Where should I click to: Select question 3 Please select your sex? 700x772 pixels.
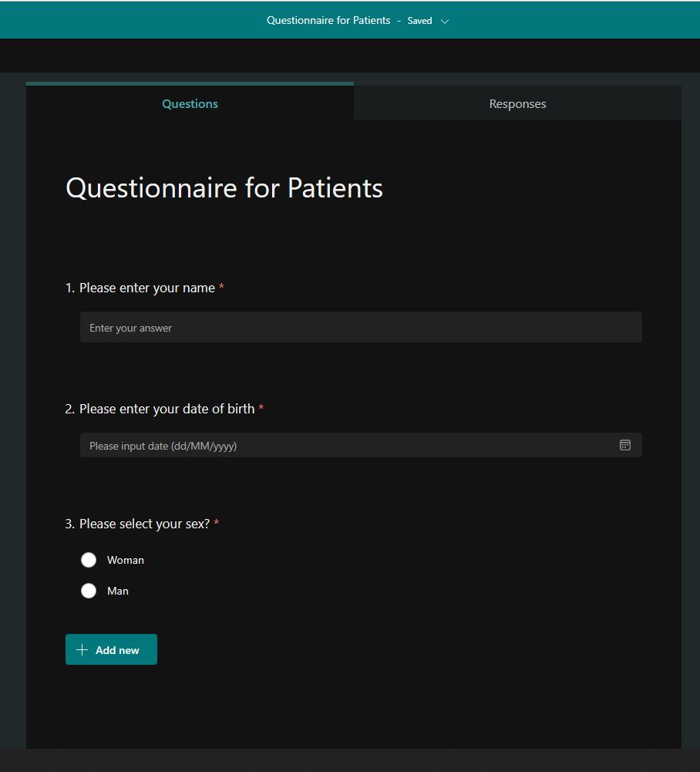[143, 524]
